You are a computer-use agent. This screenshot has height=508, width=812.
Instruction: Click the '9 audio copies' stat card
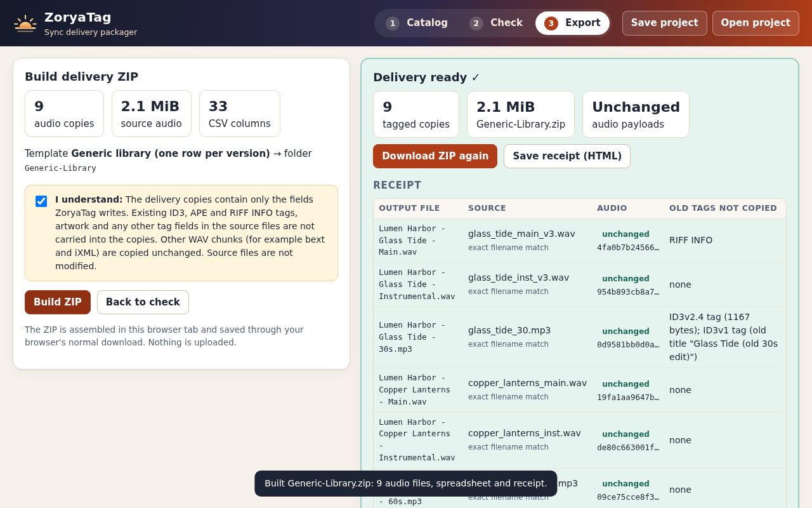[x=64, y=114]
